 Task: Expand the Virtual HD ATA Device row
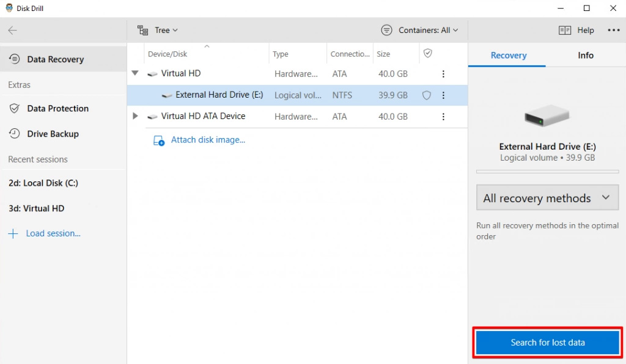point(135,116)
